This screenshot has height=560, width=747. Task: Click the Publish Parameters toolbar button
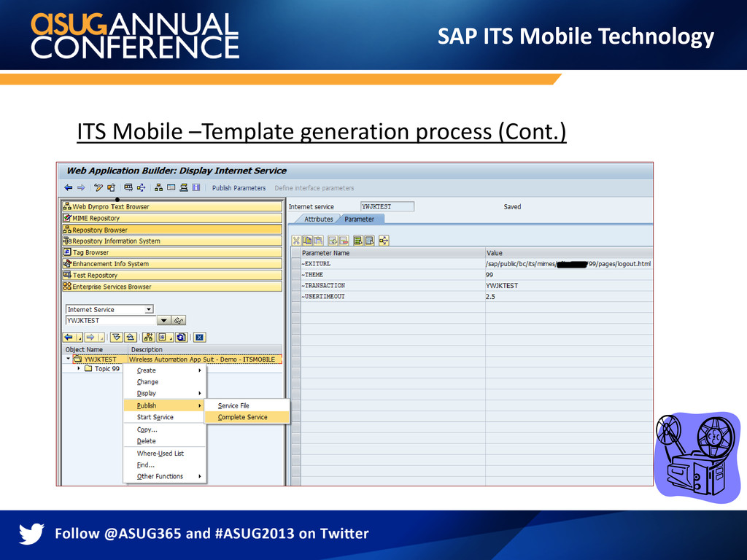click(239, 188)
